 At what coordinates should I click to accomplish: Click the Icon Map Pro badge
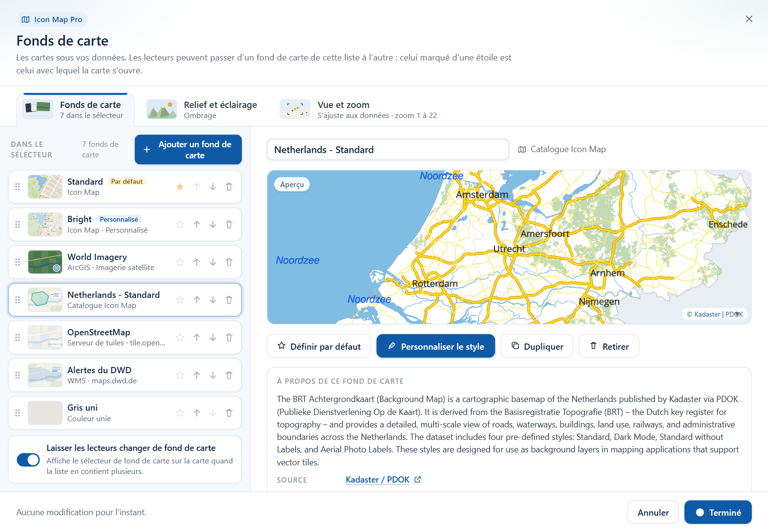coord(52,20)
